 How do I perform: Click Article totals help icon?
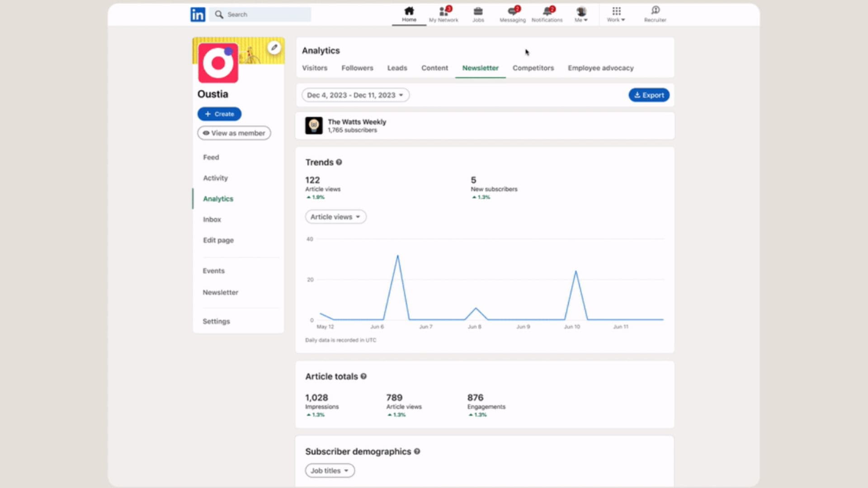tap(363, 376)
